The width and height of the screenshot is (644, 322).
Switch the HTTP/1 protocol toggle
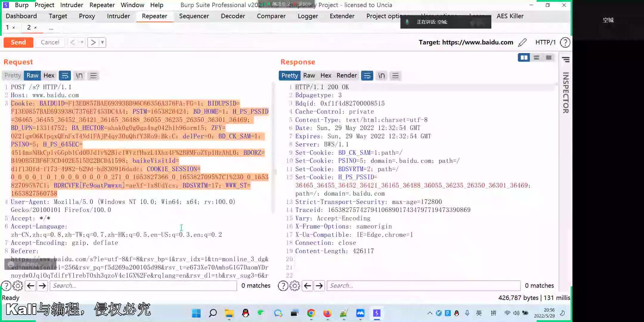(x=545, y=42)
